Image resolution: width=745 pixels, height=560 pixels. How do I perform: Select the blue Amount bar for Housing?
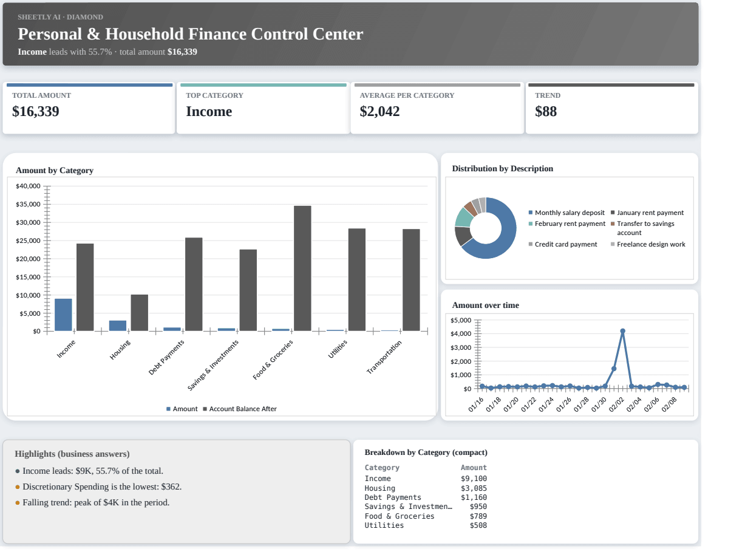(118, 326)
